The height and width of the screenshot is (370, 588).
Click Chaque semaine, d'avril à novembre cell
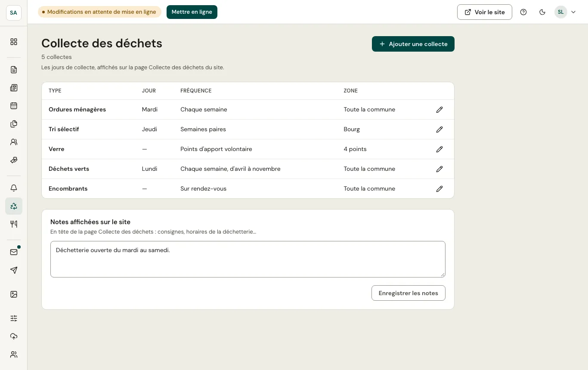coord(230,169)
